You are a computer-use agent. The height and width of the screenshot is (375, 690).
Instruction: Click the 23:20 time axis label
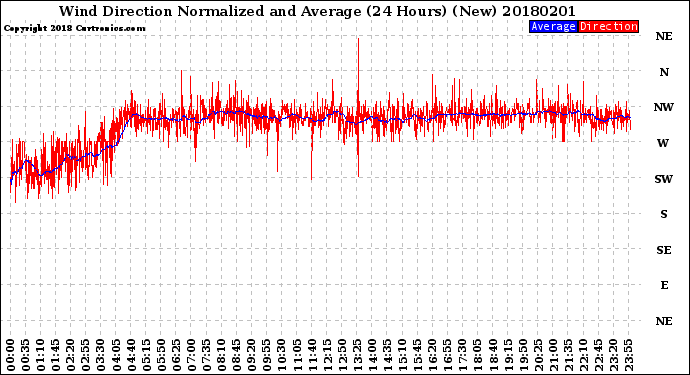point(613,355)
